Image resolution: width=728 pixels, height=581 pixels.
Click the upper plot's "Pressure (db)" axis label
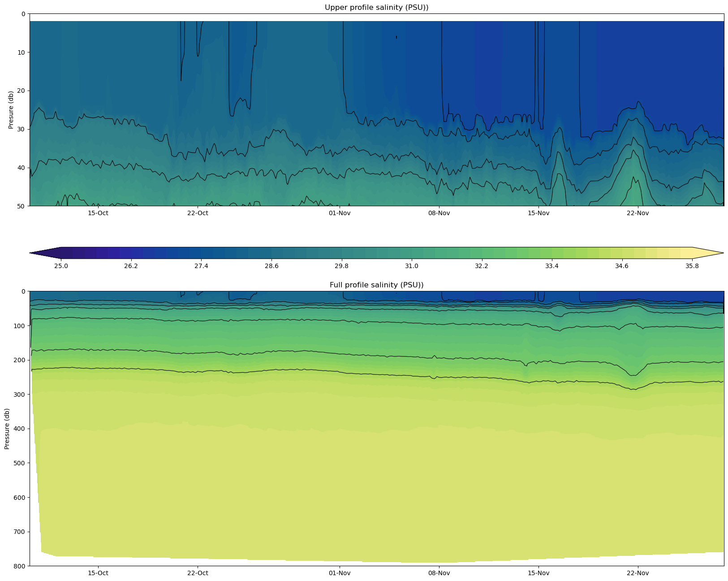pos(11,110)
